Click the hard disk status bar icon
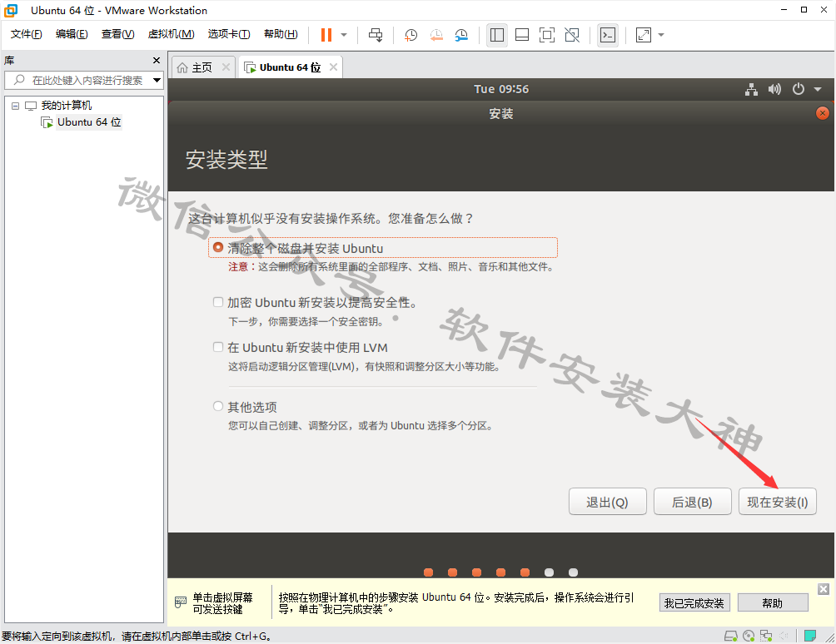This screenshot has height=644, width=836. (731, 636)
